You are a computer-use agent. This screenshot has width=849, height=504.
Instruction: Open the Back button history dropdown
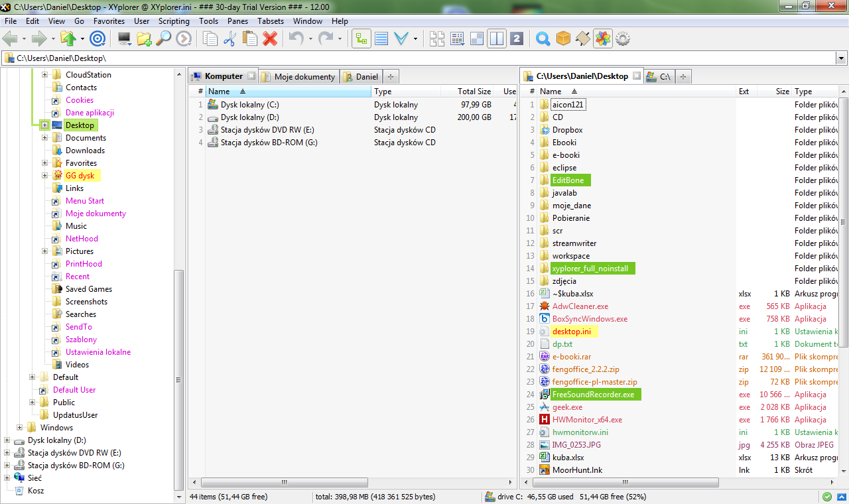click(x=24, y=39)
